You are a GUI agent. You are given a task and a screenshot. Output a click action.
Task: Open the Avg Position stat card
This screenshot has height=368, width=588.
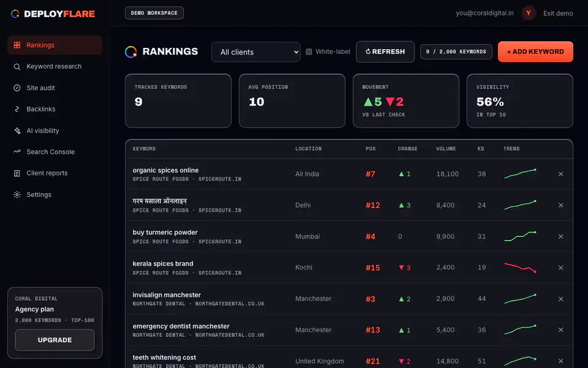[x=292, y=101]
